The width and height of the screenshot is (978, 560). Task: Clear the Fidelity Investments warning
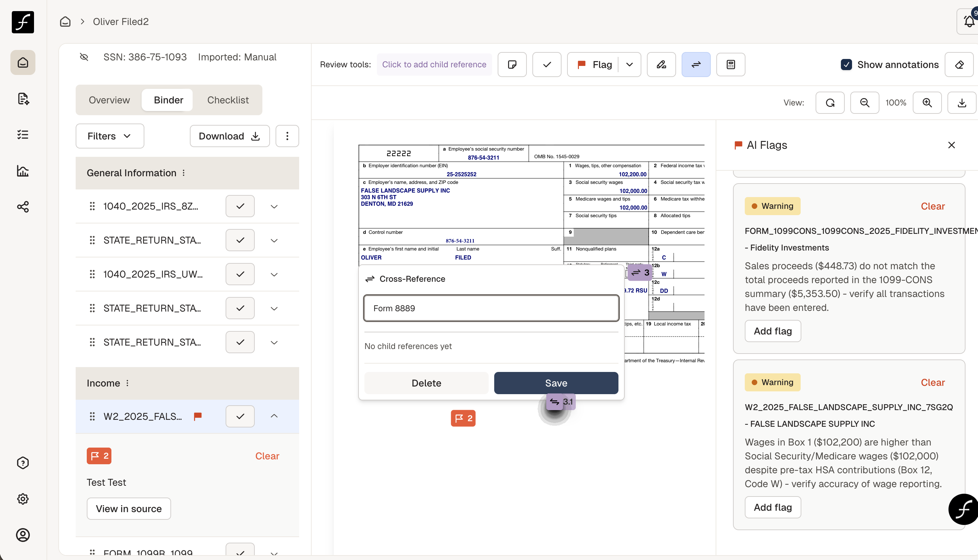(933, 206)
